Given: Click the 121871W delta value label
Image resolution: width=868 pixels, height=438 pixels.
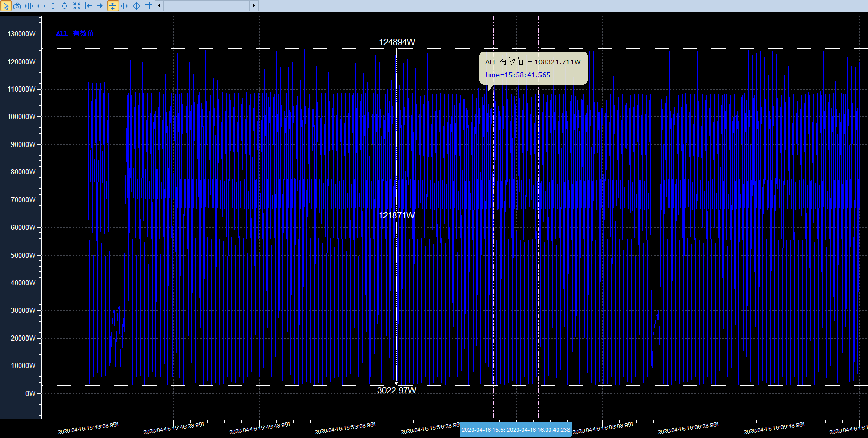Looking at the screenshot, I should [396, 215].
